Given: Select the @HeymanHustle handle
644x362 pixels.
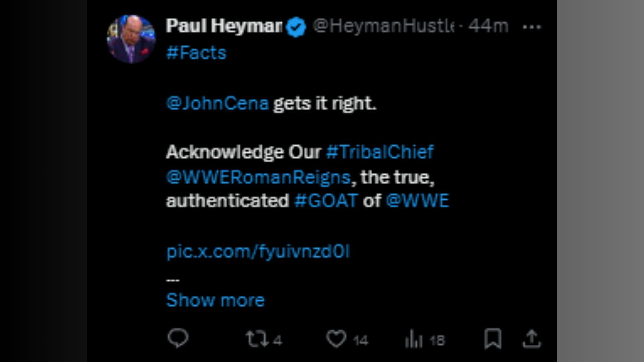Looking at the screenshot, I should coord(383,26).
